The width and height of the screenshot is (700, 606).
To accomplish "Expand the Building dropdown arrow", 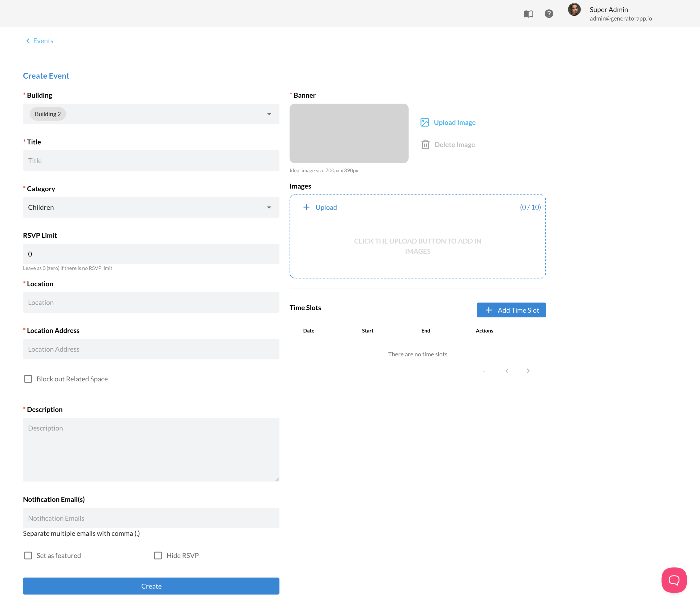I will (x=269, y=114).
